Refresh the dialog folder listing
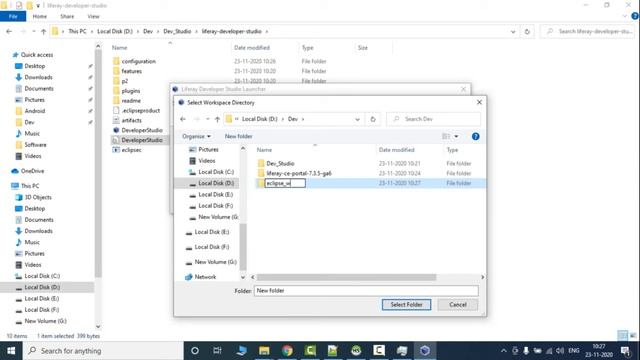 coord(373,119)
